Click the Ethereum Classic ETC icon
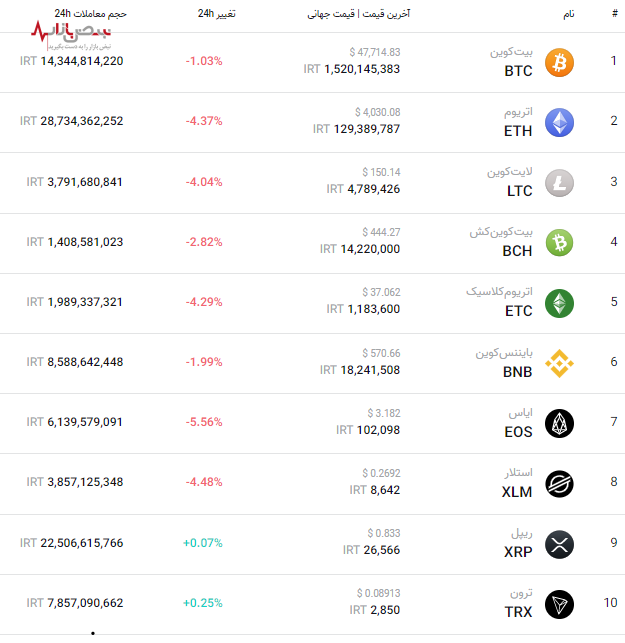Screen dimensions: 625x643 point(560,303)
